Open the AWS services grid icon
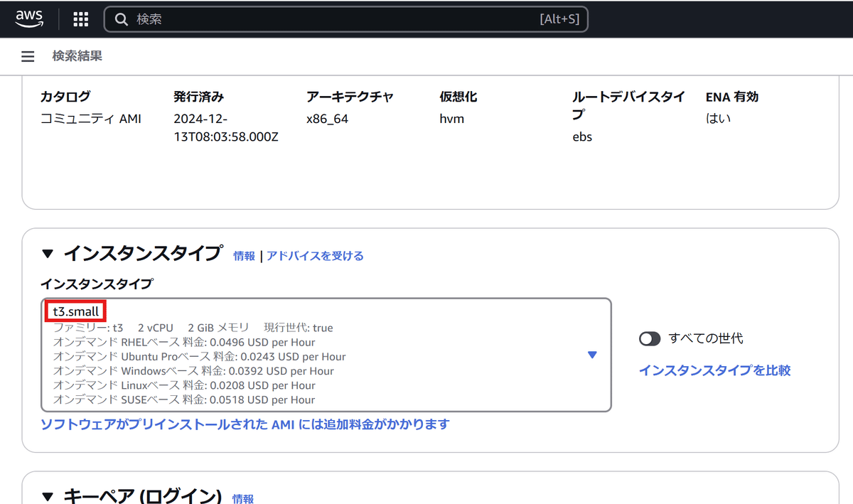The width and height of the screenshot is (853, 504). 80,18
